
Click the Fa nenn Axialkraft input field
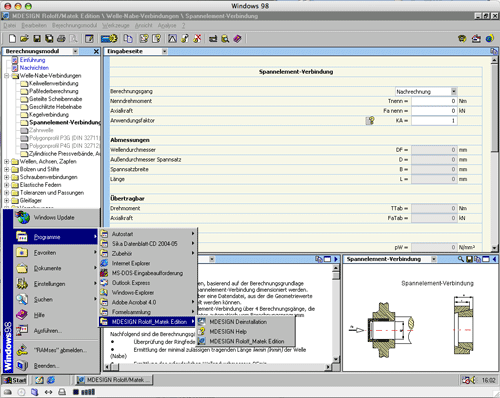[x=434, y=111]
